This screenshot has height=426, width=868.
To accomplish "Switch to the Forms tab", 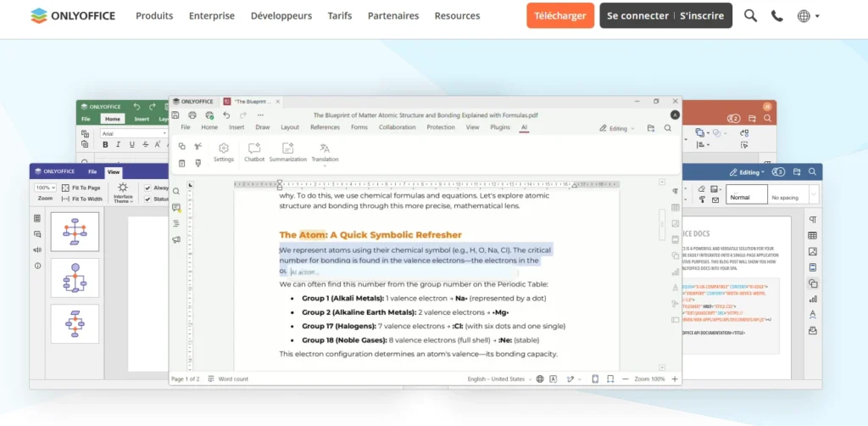I will [359, 127].
